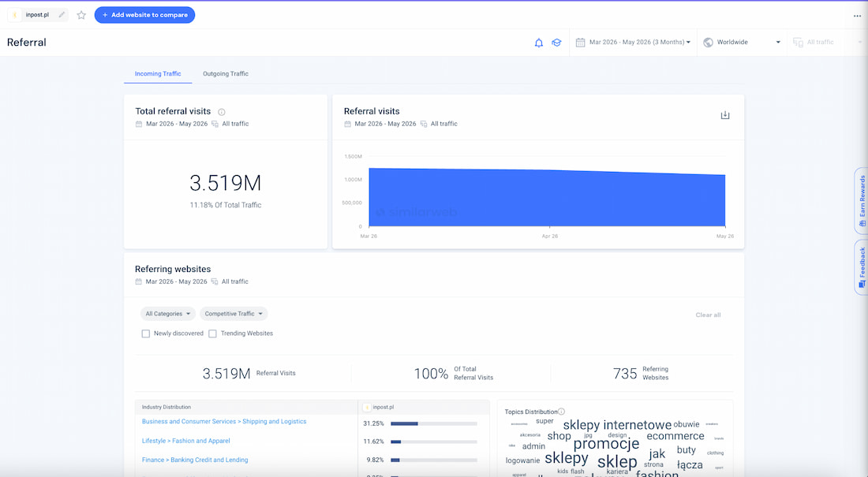This screenshot has width=868, height=477.
Task: Click the 'promocje' topic word
Action: [606, 444]
